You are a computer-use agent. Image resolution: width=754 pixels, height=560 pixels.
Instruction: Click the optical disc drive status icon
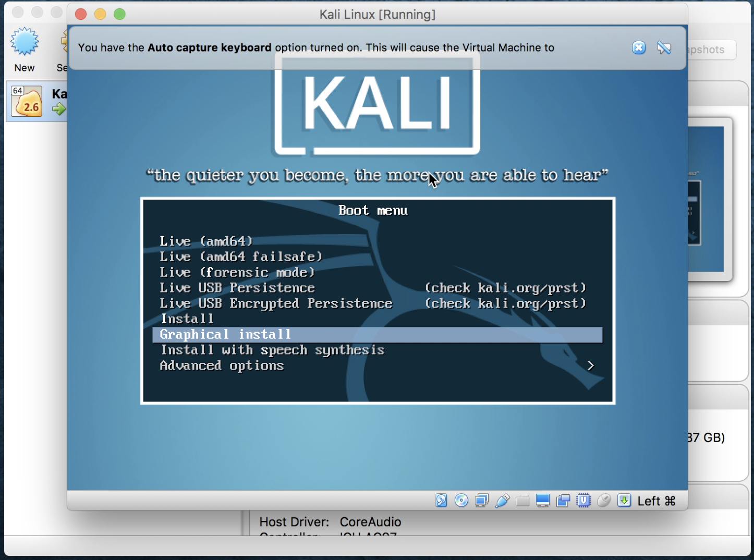(x=461, y=501)
